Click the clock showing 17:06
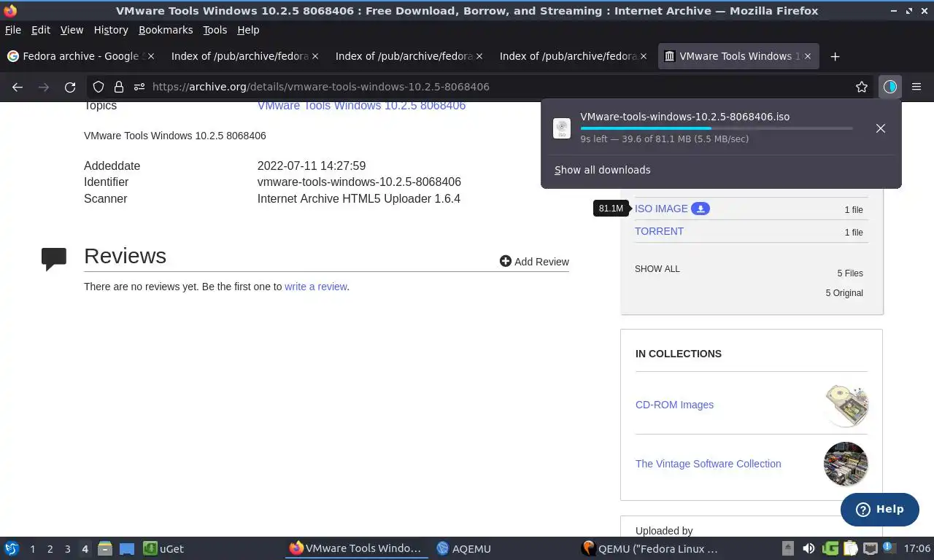This screenshot has width=934, height=560. pyautogui.click(x=916, y=548)
